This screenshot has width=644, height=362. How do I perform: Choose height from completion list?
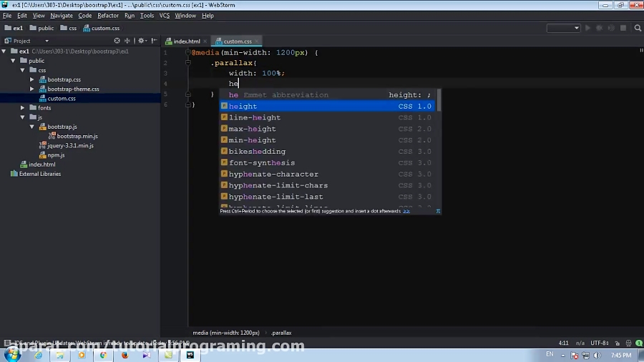[327, 107]
